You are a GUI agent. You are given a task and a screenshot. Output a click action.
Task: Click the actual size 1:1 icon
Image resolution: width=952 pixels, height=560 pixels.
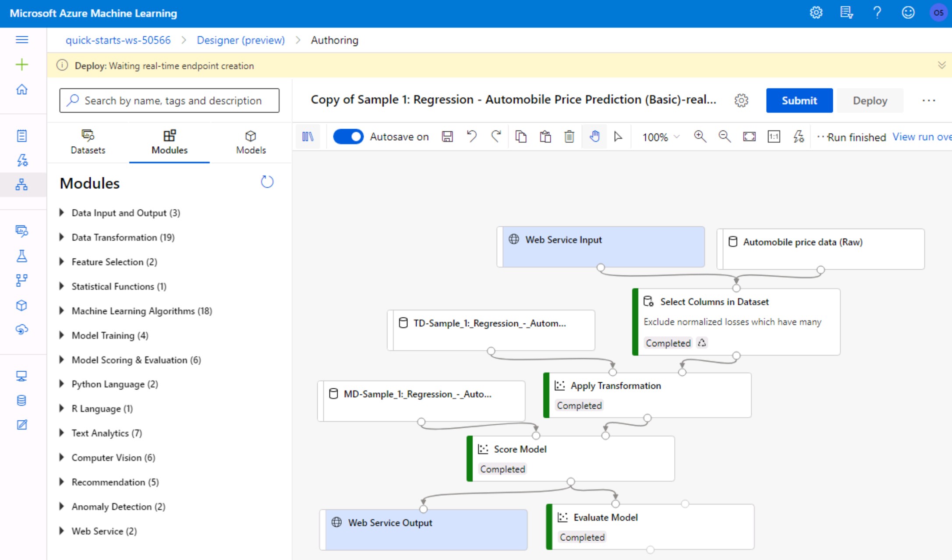[774, 137]
